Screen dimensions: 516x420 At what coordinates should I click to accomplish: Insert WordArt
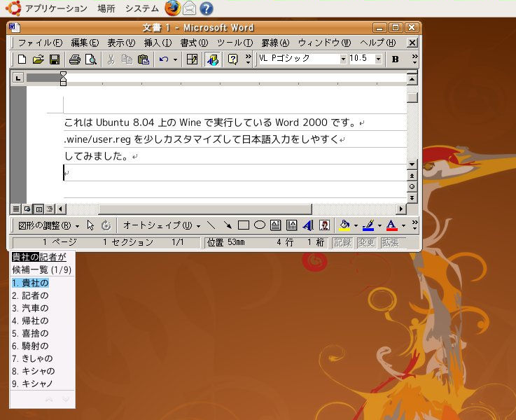click(x=308, y=225)
